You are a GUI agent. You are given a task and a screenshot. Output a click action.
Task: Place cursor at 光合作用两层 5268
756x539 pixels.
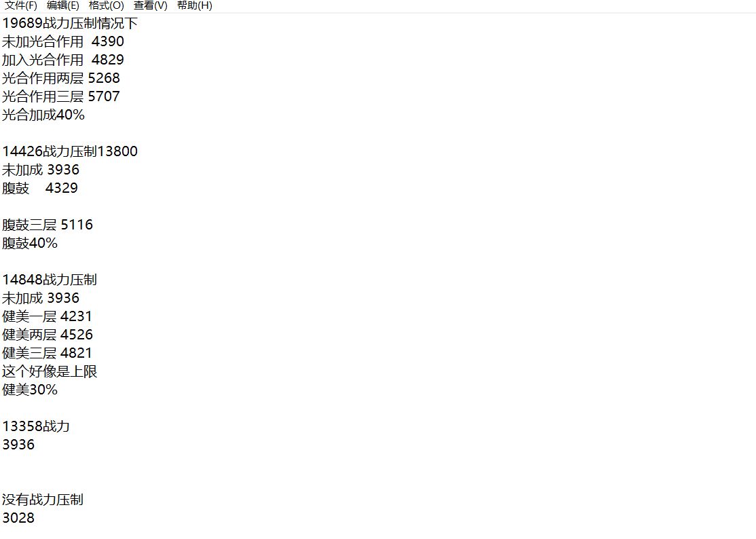pyautogui.click(x=61, y=78)
